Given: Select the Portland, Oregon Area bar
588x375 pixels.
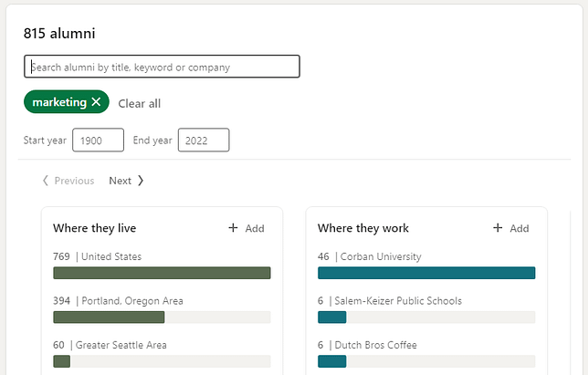Looking at the screenshot, I should click(162, 317).
